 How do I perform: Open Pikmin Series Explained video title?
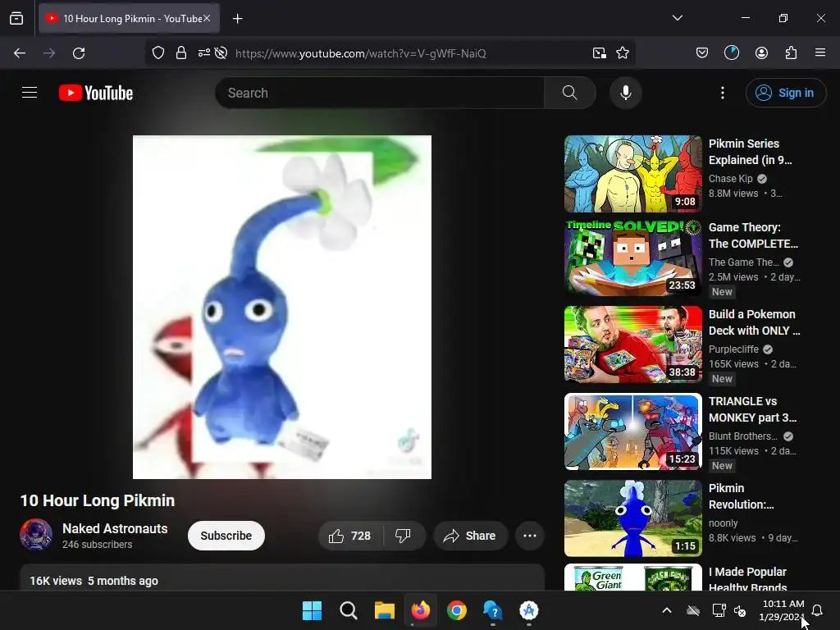750,152
